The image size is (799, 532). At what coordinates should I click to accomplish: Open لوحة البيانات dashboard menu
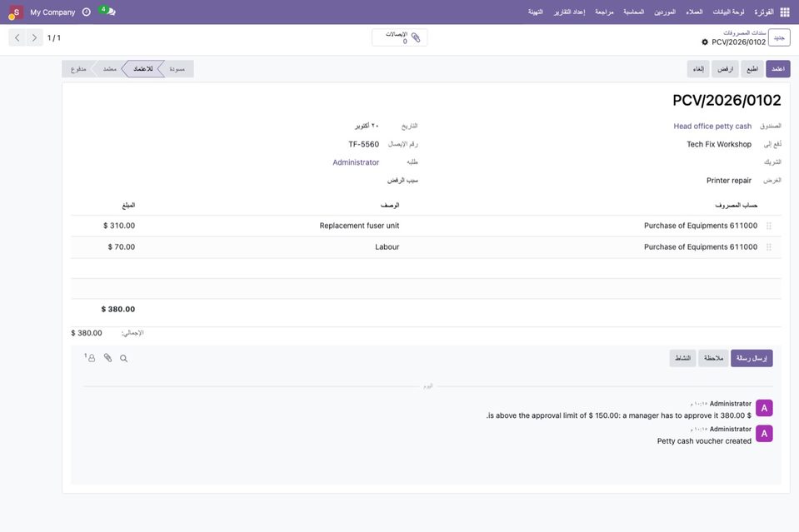pos(728,12)
